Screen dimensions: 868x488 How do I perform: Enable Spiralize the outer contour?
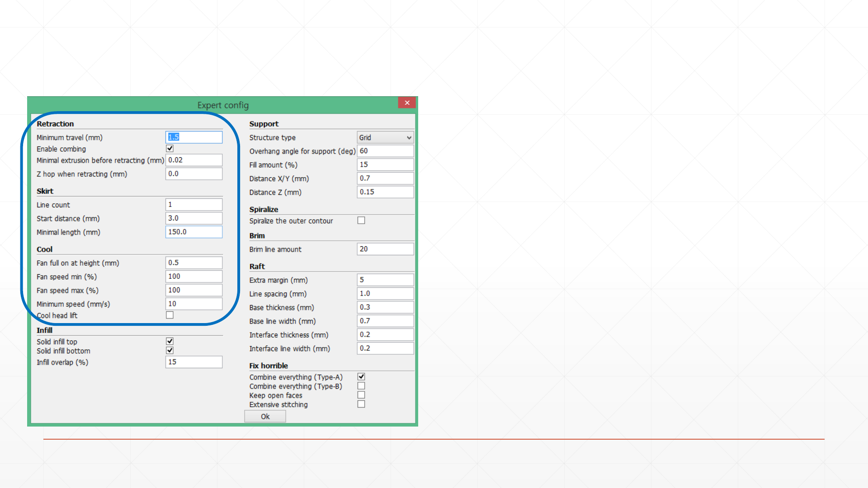click(x=361, y=221)
